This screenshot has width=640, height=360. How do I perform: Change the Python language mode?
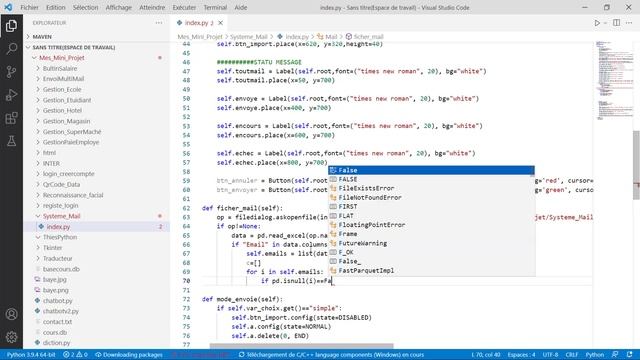pos(595,355)
